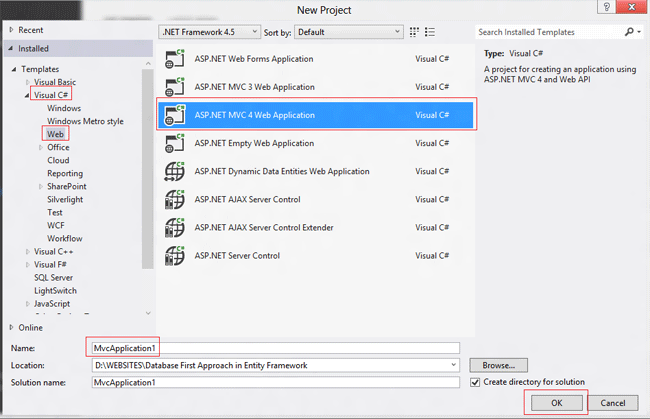Collapse the Templates tree node
This screenshot has width=650, height=419.
14,69
